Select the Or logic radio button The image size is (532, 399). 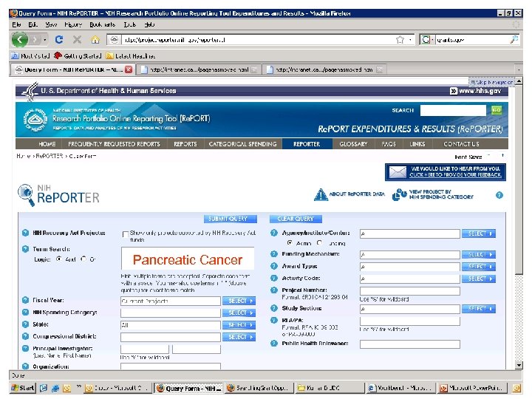click(83, 259)
